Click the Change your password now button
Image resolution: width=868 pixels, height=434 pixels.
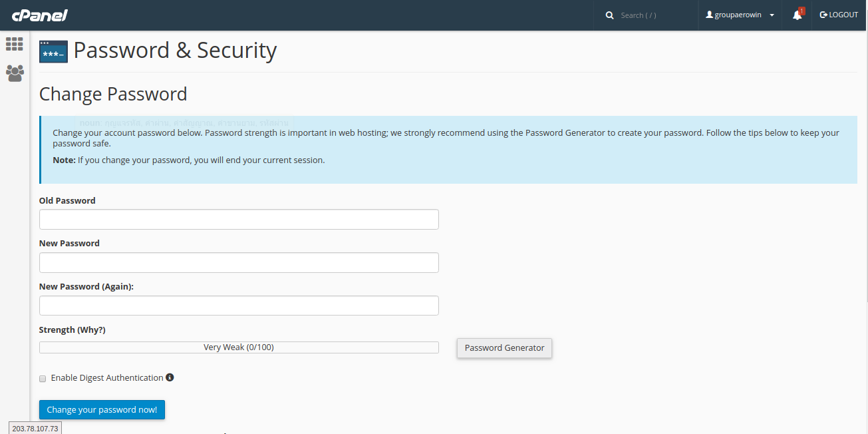pos(102,410)
